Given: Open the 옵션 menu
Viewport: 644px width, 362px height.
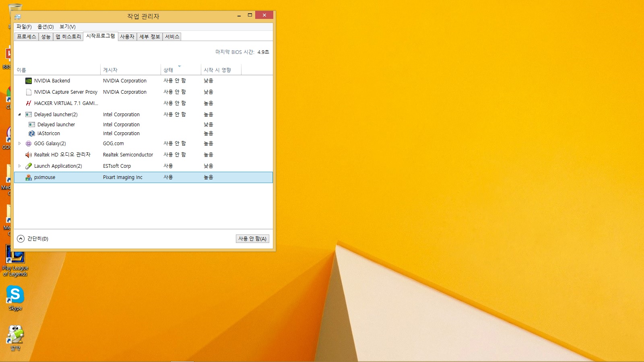Looking at the screenshot, I should click(45, 27).
